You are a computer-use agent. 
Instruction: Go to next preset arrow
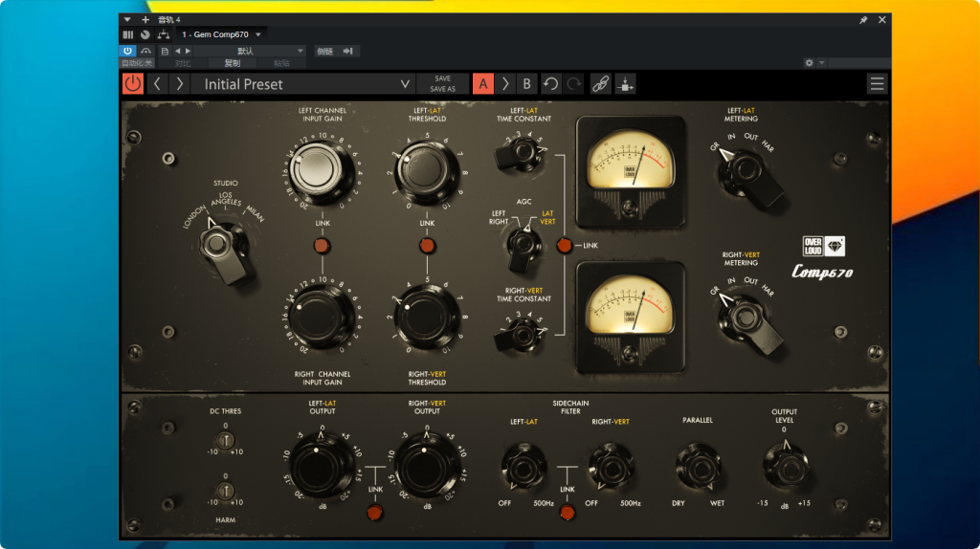tap(179, 84)
